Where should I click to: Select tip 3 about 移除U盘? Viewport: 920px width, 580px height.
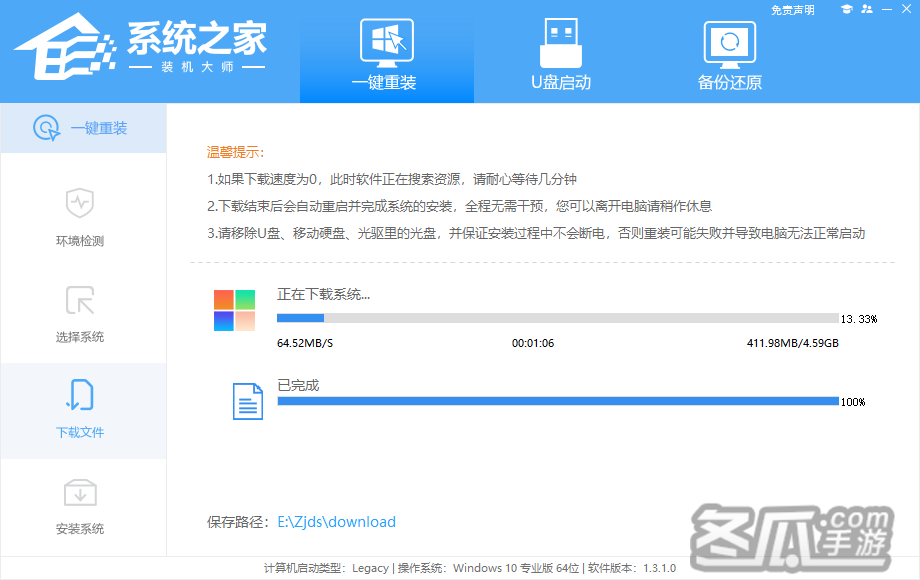pos(536,233)
